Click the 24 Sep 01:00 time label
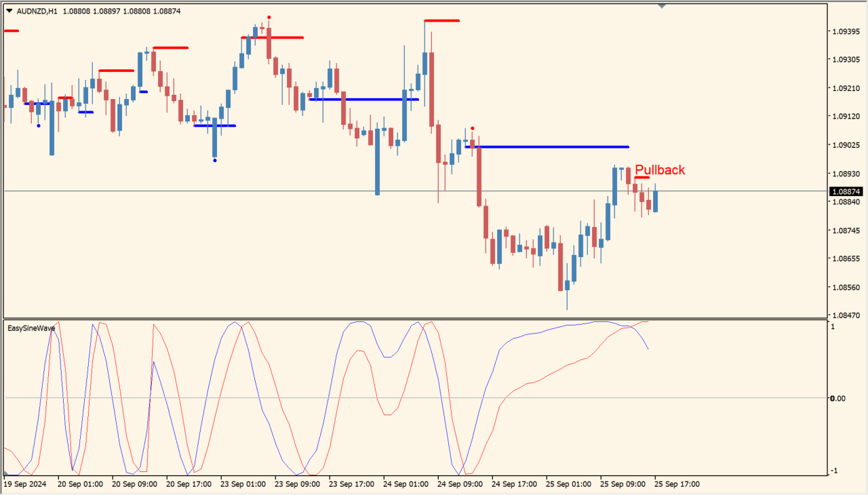This screenshot has height=495, width=868. coord(406,484)
